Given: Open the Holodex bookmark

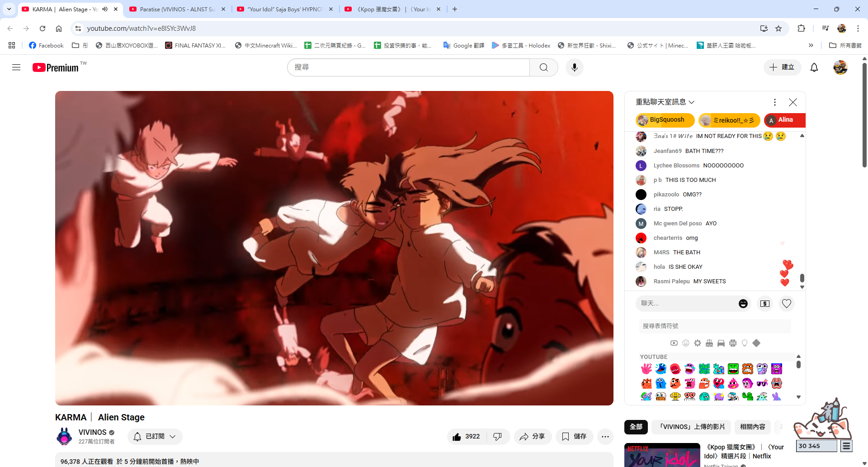Looking at the screenshot, I should pyautogui.click(x=521, y=45).
